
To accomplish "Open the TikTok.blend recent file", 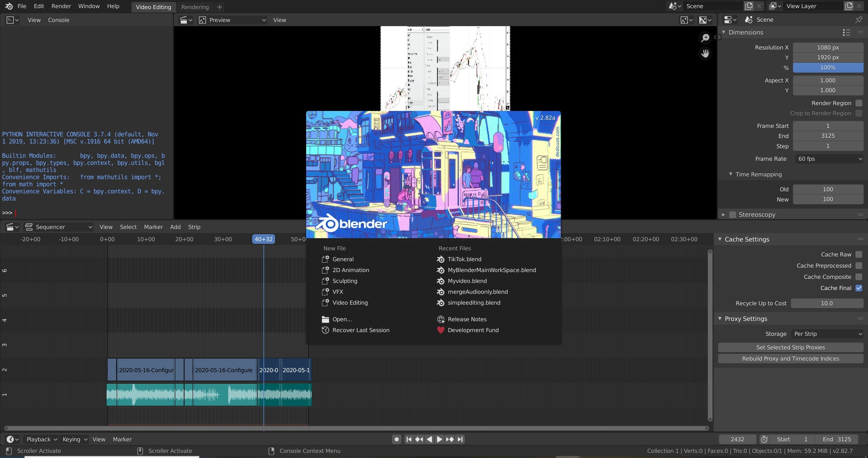I will [x=464, y=259].
